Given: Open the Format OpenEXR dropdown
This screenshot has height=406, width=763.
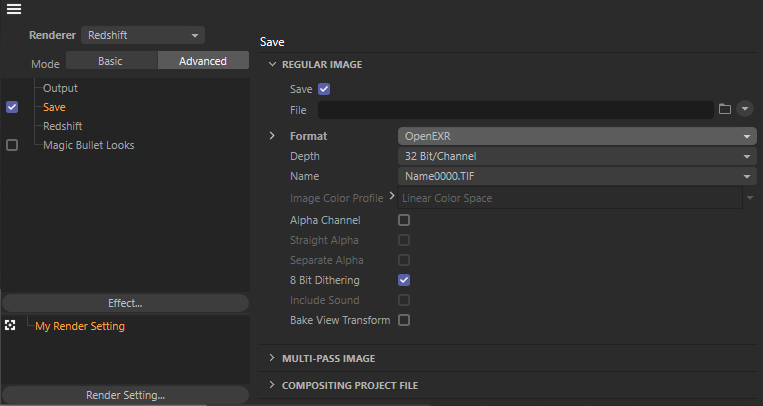Looking at the screenshot, I should [x=576, y=136].
